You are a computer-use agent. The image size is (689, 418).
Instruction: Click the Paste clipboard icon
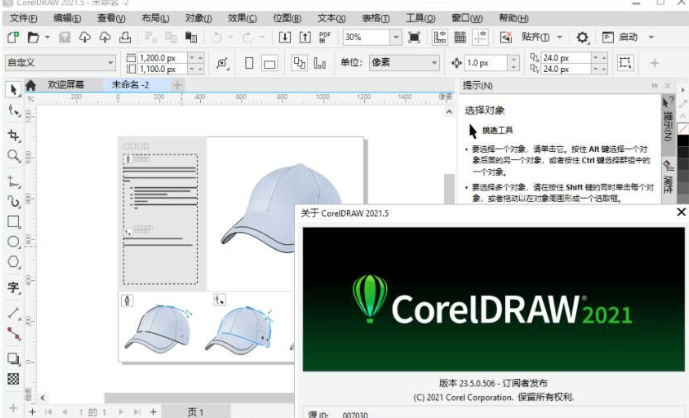(191, 37)
